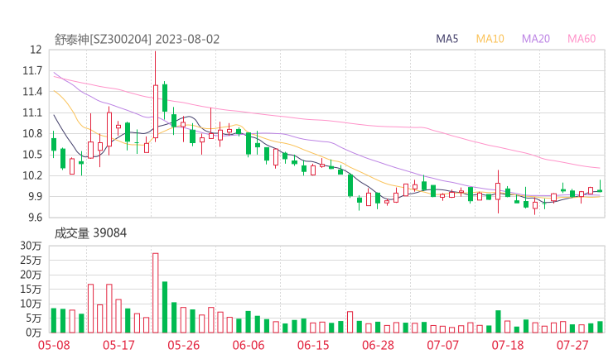Viewport: 613px width, 364px height.
Task: Click the 成交量 39084 volume label
Action: click(90, 233)
